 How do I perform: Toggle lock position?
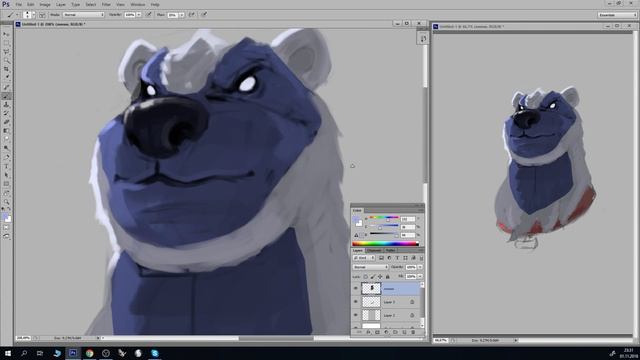tap(380, 276)
